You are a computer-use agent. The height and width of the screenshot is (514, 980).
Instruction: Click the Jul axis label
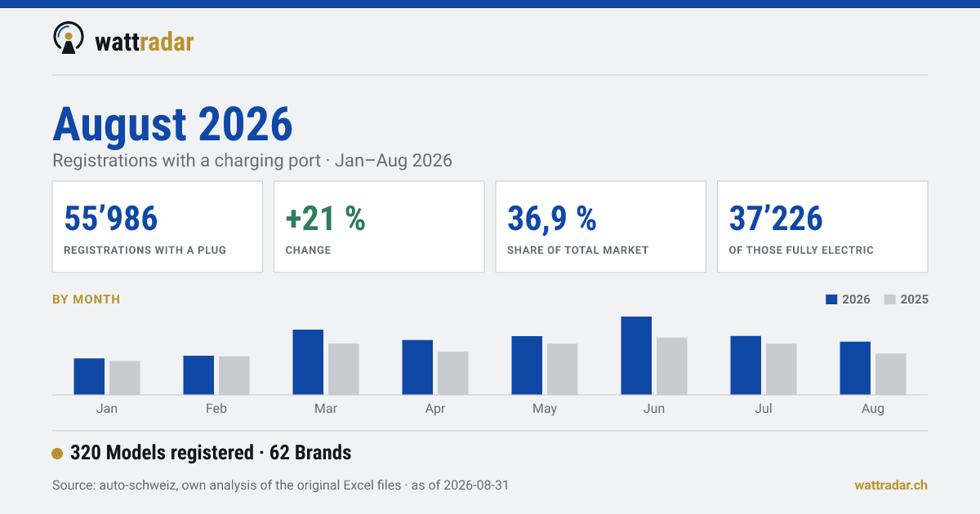(764, 409)
